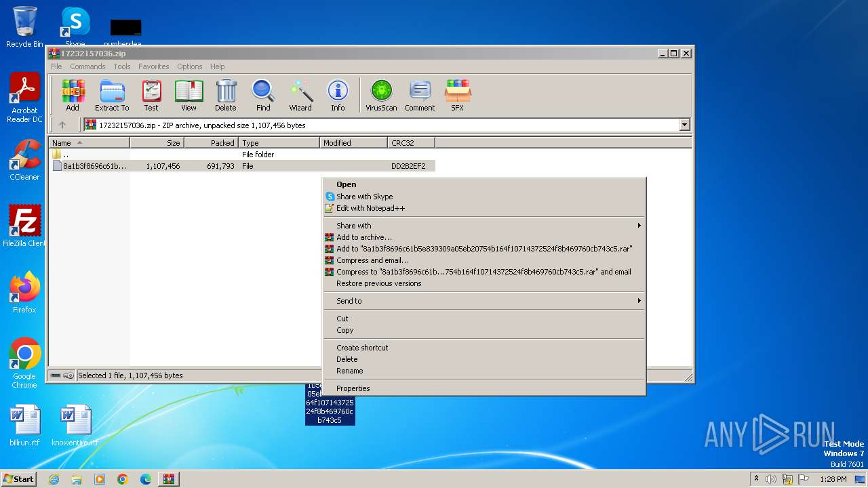Screen dimensions: 868x488
Task: Click the FileZilla Client desktop icon
Action: click(24, 226)
